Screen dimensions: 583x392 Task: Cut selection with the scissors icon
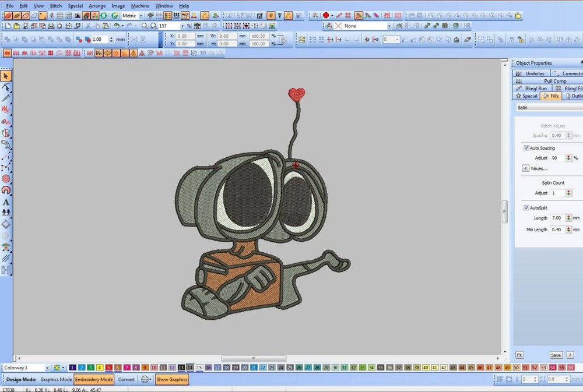[x=88, y=26]
